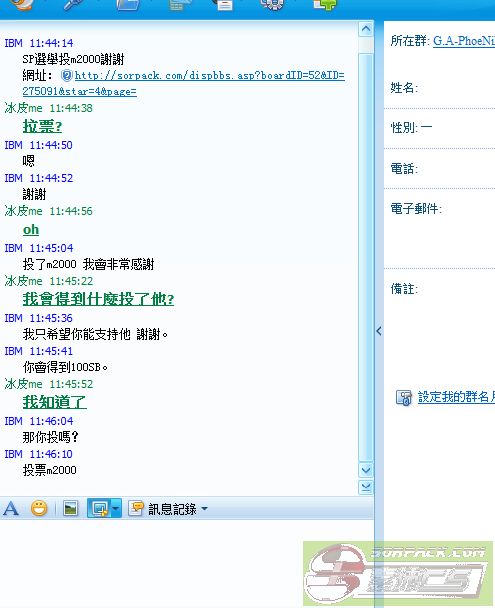495x608 pixels.
Task: Select message '你會得到100SB。'
Action: 65,367
